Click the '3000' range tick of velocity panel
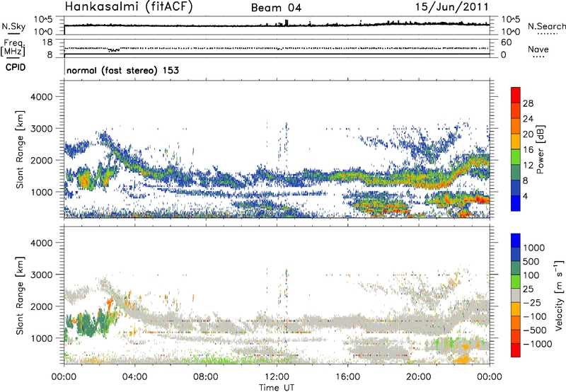The image size is (566, 392). point(42,275)
